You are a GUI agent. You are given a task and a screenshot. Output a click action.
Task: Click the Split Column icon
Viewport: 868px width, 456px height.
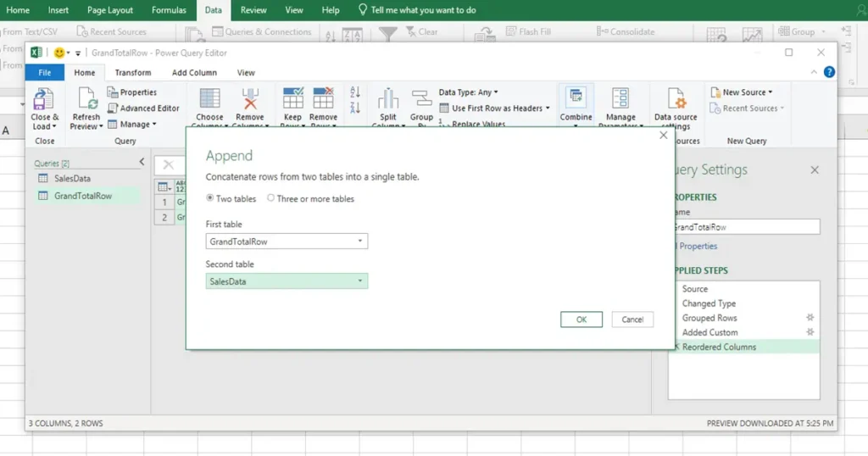pos(388,99)
